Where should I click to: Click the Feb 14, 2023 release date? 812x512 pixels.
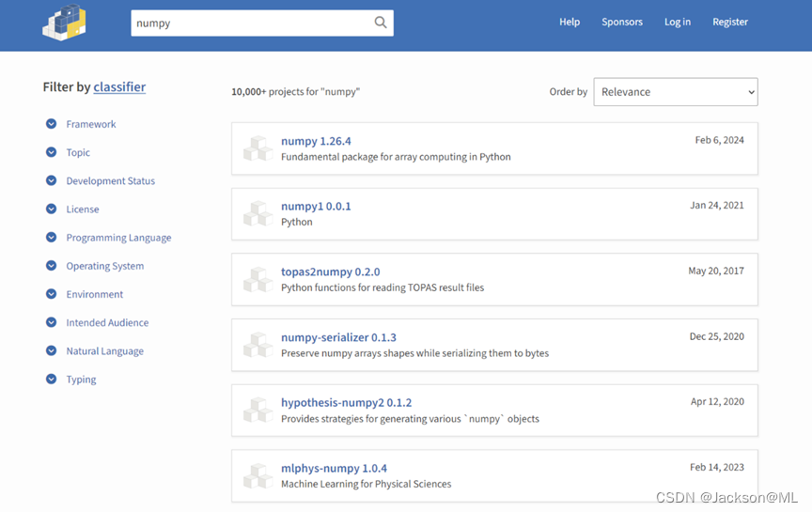pyautogui.click(x=717, y=468)
